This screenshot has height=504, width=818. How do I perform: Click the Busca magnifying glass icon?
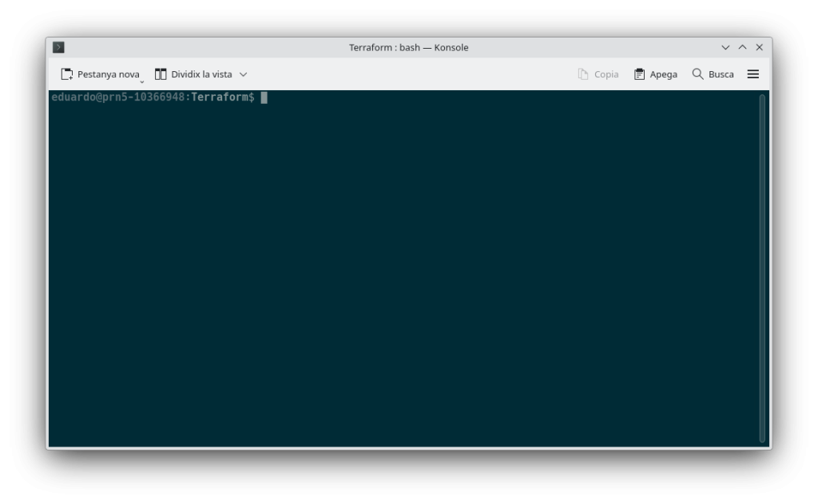pos(697,74)
